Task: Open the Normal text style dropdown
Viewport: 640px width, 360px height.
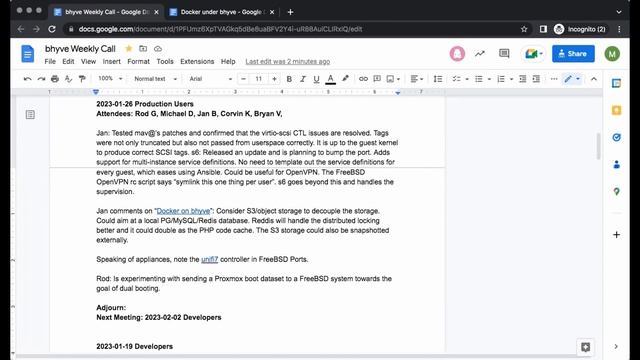Action: pos(156,79)
